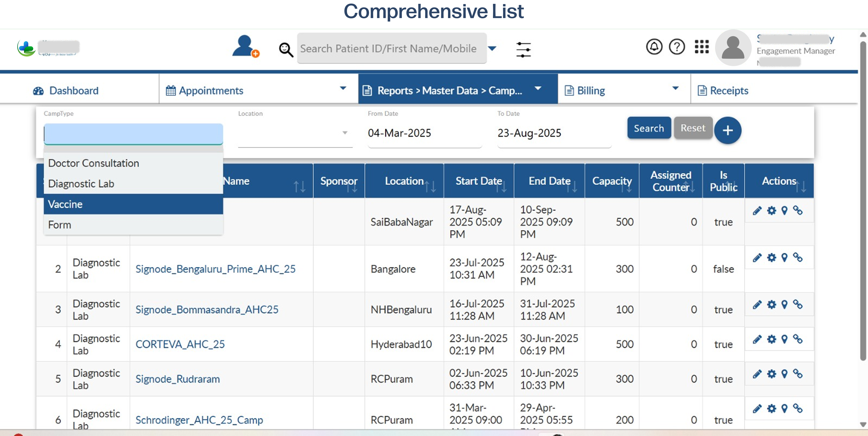Screen dimensions: 868x436
Task: Open the filter sliders icon
Action: tap(523, 50)
